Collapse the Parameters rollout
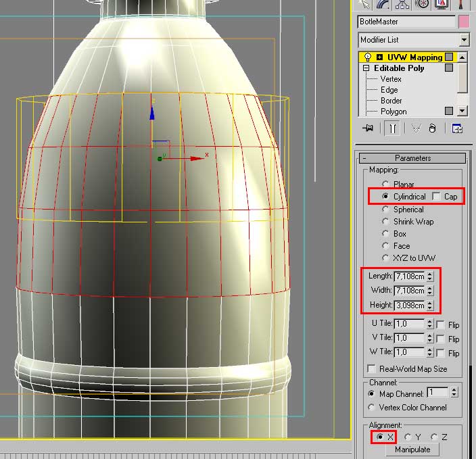This screenshot has height=459, width=476. (x=412, y=158)
